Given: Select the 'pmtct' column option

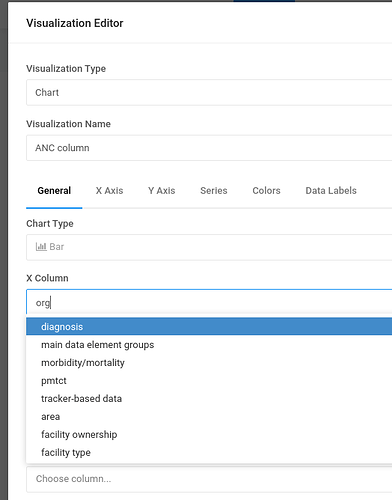Looking at the screenshot, I should [209, 381].
